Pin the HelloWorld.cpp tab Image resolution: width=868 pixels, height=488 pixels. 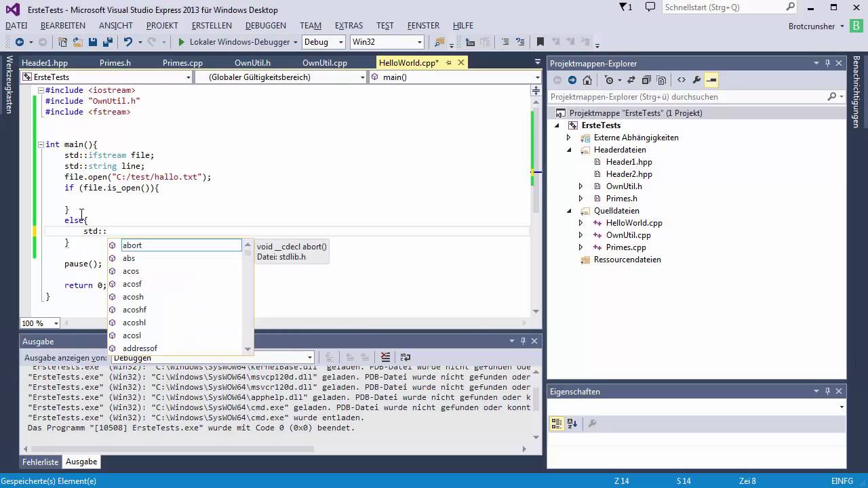click(x=449, y=62)
